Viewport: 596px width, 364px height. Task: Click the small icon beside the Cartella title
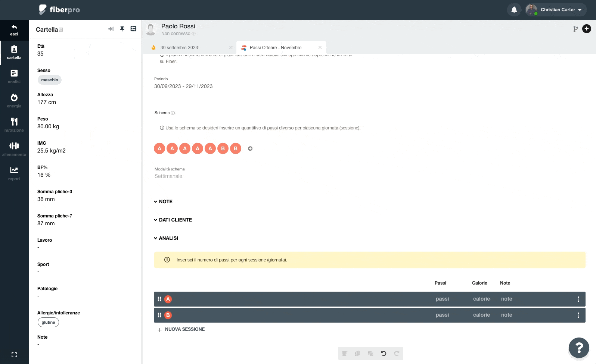point(61,30)
